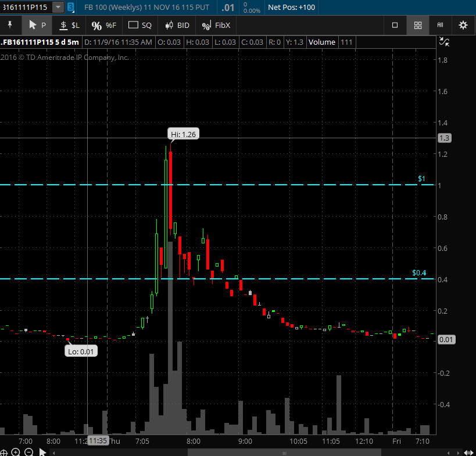Viewport: 476px width, 456px height.
Task: Switch to BID candlestick tool
Action: tap(177, 25)
